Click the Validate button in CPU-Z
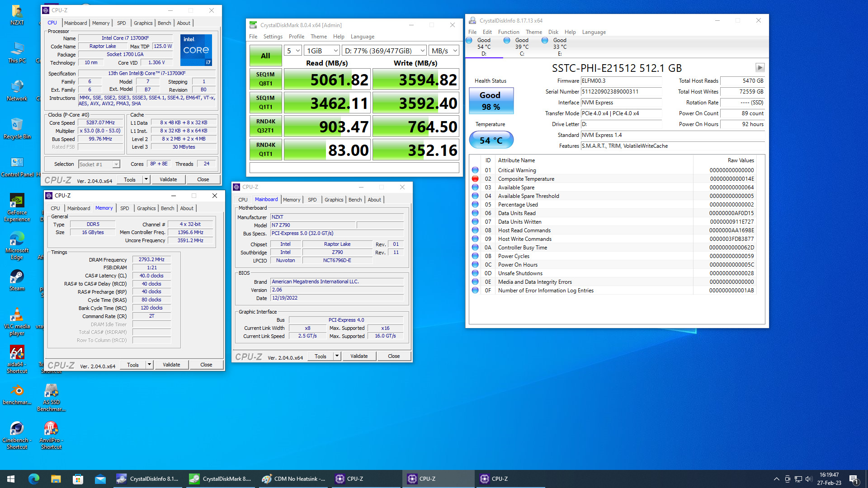The image size is (868, 488). tap(168, 179)
